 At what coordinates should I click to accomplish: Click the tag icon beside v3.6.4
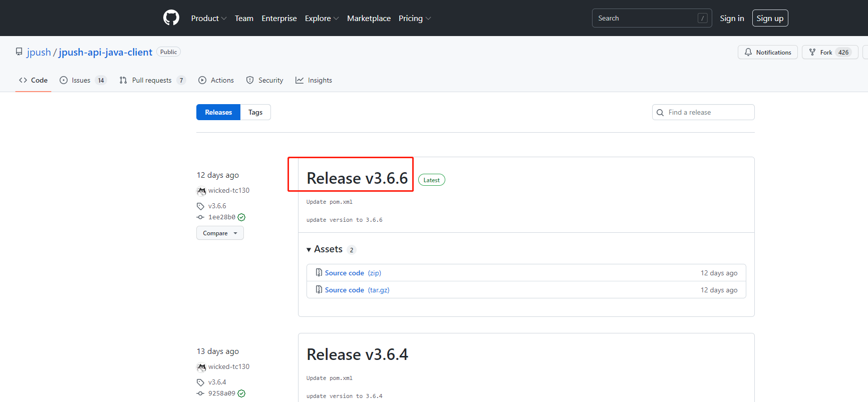(200, 382)
